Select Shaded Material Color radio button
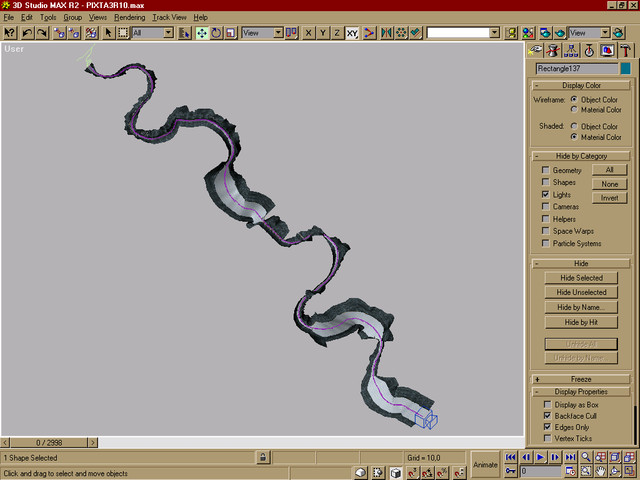This screenshot has height=480, width=640. (x=574, y=137)
